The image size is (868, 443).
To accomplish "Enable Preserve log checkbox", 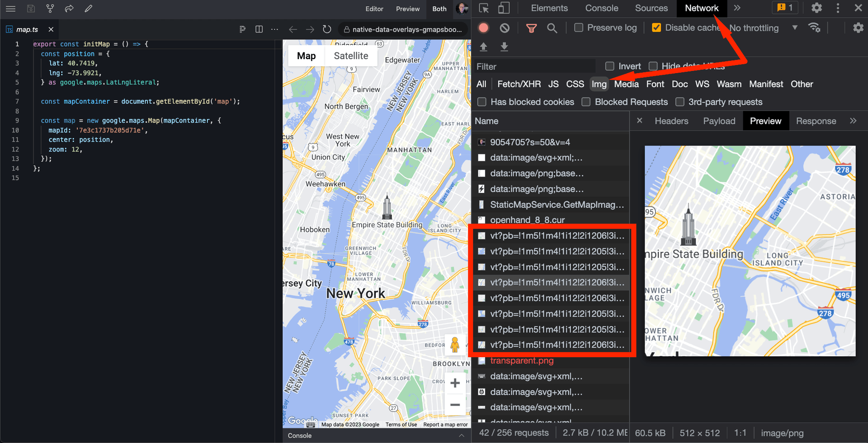I will coord(579,28).
